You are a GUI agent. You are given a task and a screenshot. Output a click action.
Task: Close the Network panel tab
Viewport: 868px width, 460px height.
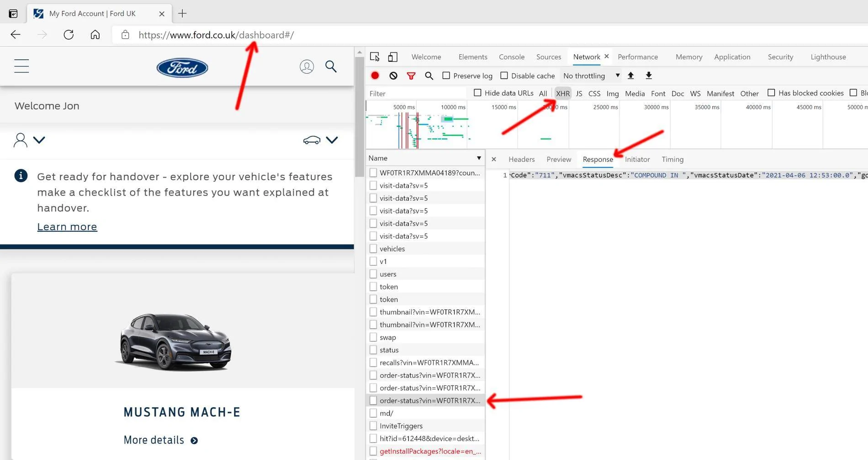tap(607, 56)
